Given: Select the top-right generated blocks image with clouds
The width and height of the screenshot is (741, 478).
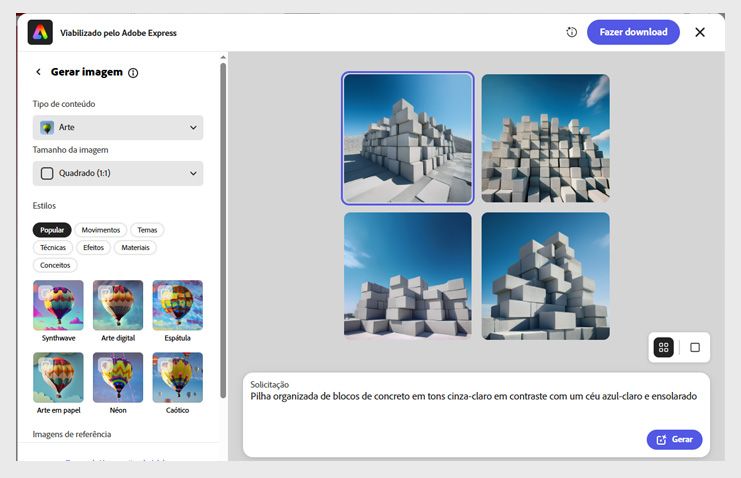Looking at the screenshot, I should tap(545, 138).
